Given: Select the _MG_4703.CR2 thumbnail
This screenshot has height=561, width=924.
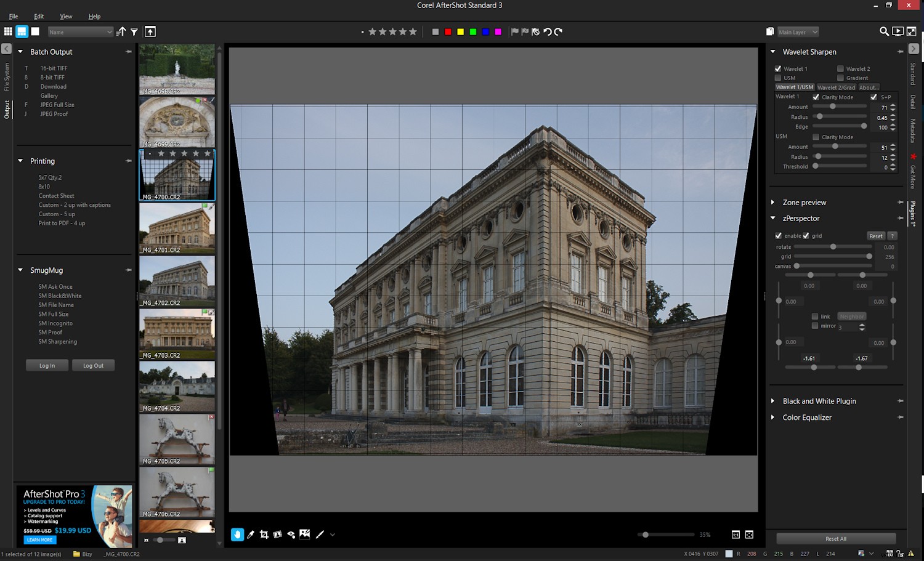Looking at the screenshot, I should click(177, 333).
